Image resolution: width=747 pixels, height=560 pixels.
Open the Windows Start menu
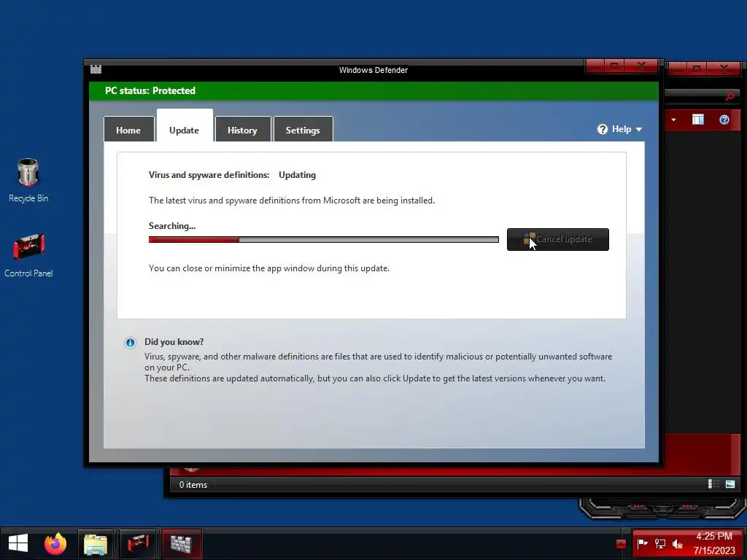coord(18,543)
